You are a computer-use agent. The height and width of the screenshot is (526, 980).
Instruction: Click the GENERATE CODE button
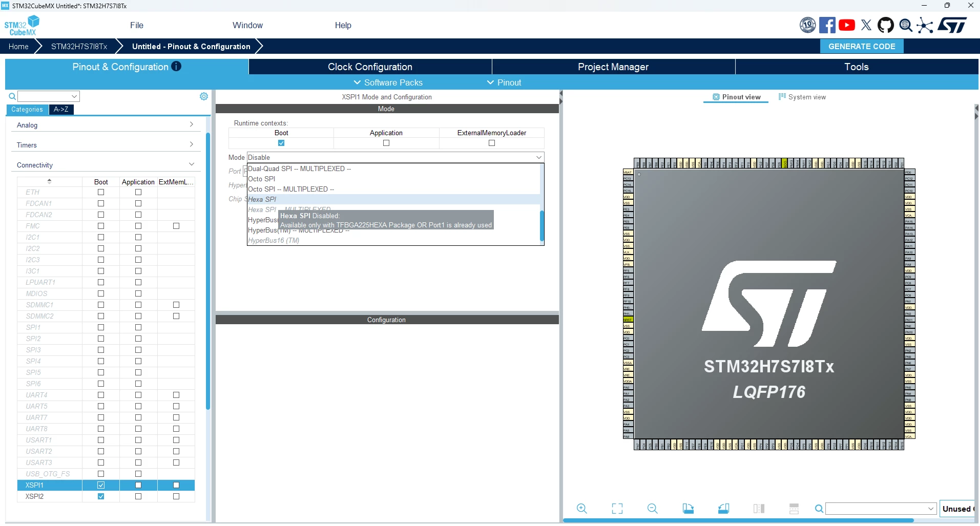(862, 46)
